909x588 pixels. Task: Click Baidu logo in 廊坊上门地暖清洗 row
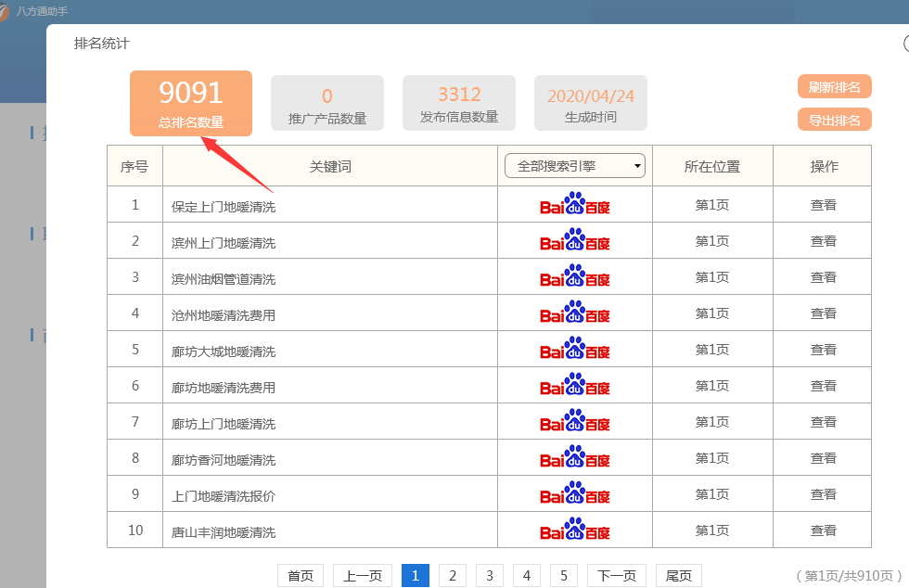coord(574,420)
